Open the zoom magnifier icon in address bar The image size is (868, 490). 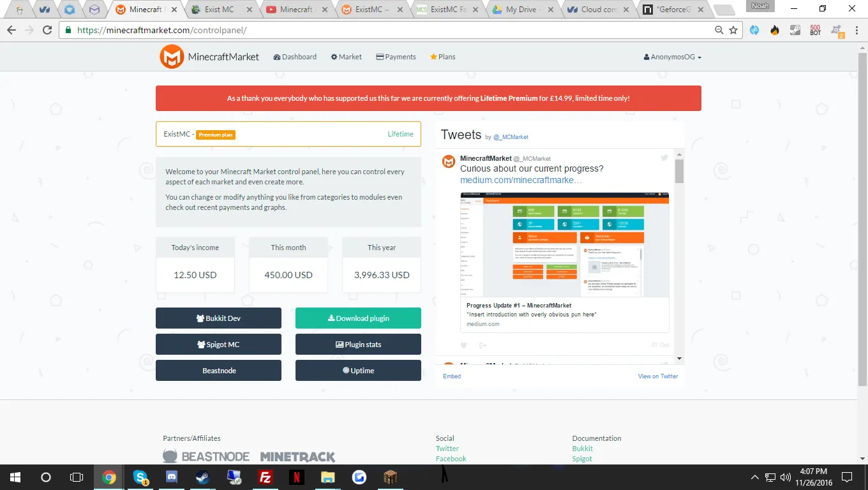pos(719,30)
